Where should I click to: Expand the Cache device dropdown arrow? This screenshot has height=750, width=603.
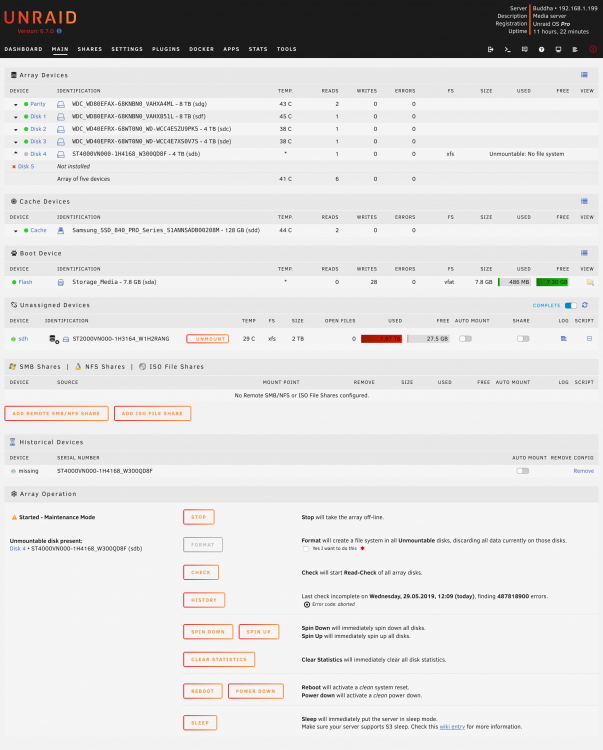click(x=16, y=231)
